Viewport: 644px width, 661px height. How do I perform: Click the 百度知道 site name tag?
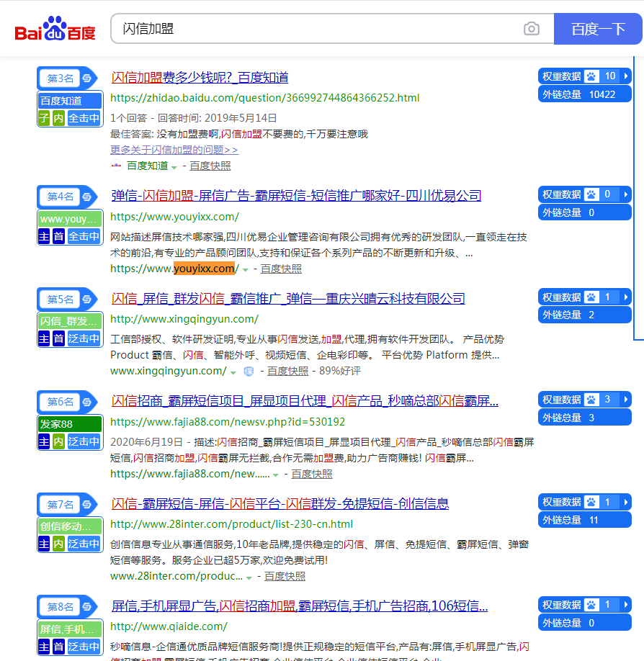pyautogui.click(x=70, y=101)
